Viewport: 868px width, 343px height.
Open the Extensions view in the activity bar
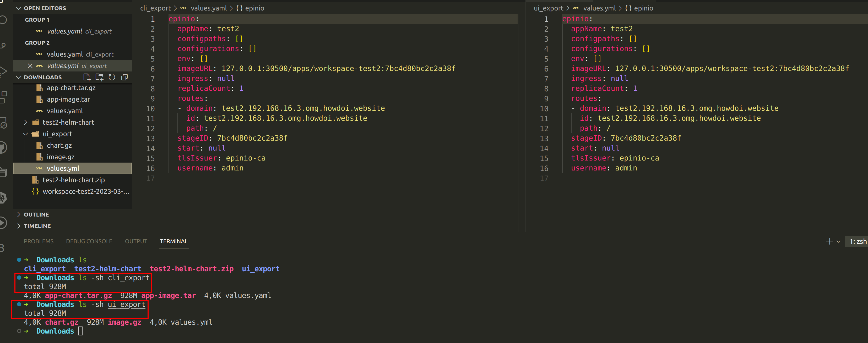click(x=3, y=97)
